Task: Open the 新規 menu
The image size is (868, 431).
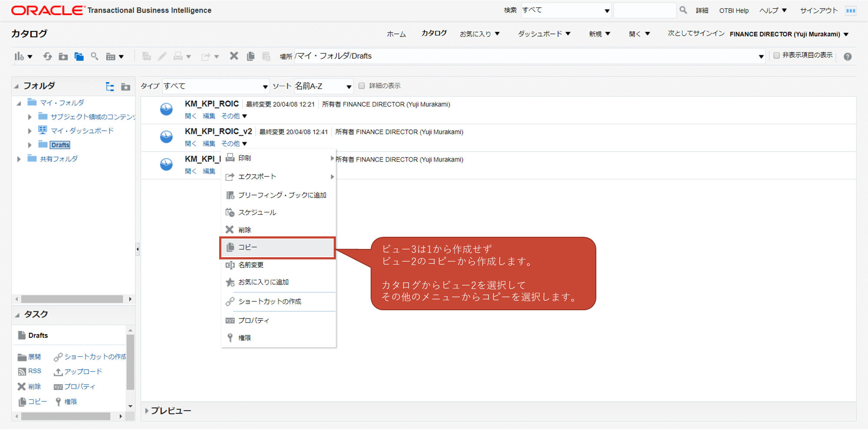Action: coord(599,34)
